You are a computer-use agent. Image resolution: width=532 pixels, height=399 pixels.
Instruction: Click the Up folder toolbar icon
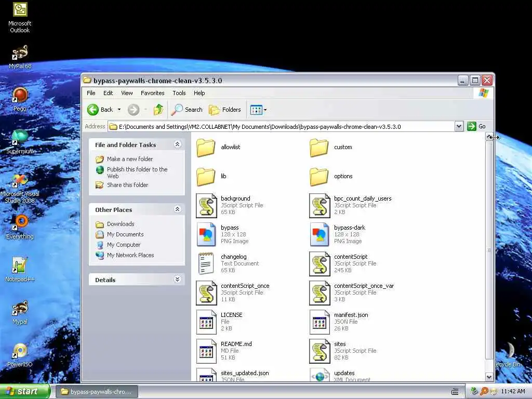tap(158, 110)
